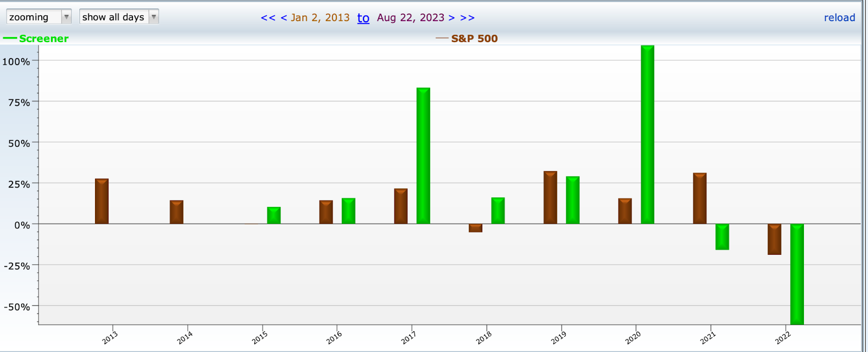Select the 2021 S&P 500 brown bar
This screenshot has width=868, height=352.
(700, 198)
